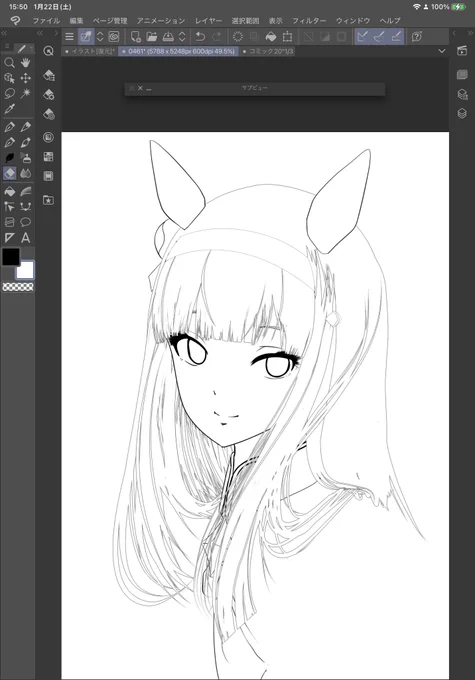Click Scale/Rotate transform icon
This screenshot has height=680, width=475.
pos(287,36)
